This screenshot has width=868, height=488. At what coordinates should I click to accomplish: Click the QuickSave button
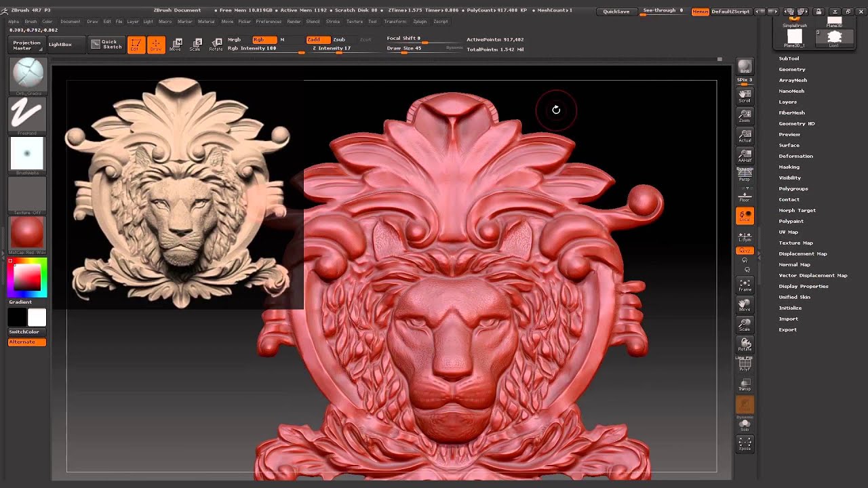[x=616, y=12]
